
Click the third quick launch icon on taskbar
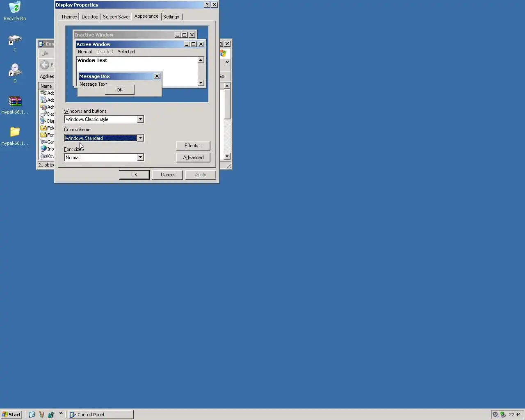(x=51, y=415)
